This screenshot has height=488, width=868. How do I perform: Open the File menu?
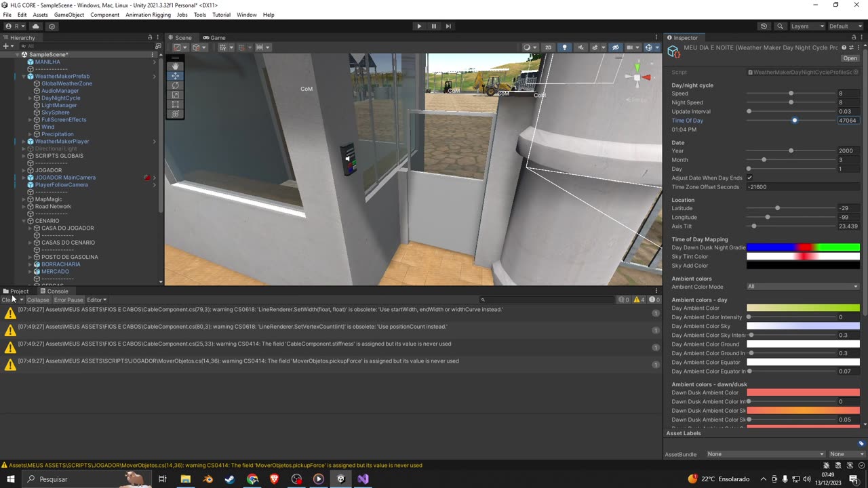tap(7, 15)
